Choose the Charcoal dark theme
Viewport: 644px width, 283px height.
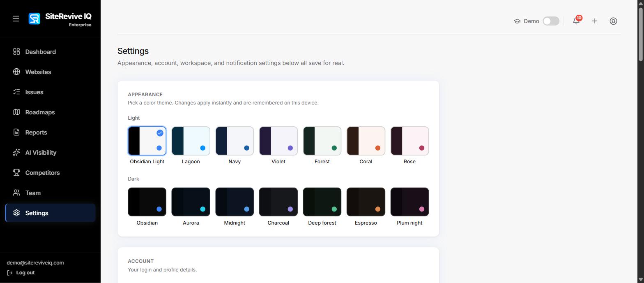click(278, 202)
